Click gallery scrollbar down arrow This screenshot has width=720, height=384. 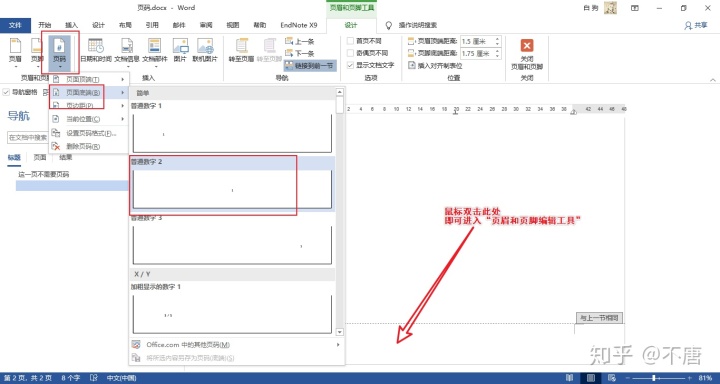tap(340, 332)
